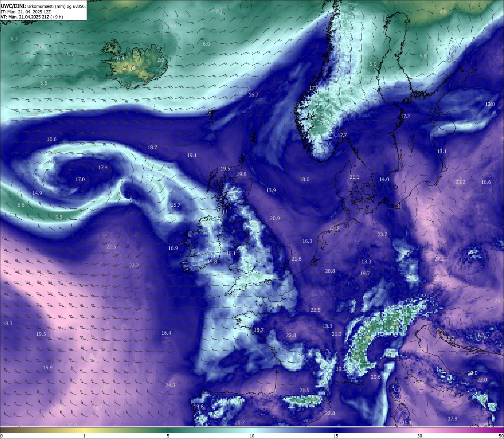Click the 5.2 value on the map
This screenshot has height=439, width=504.
[x=15, y=40]
